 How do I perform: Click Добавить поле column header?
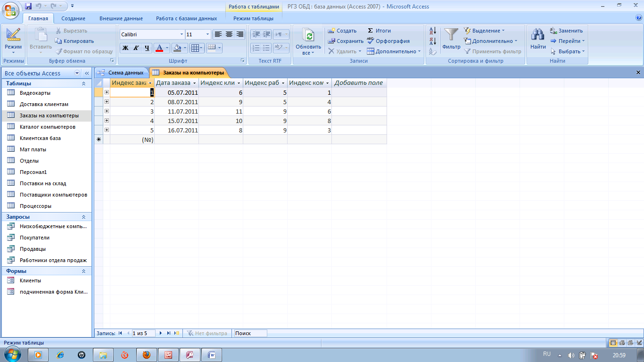(359, 83)
